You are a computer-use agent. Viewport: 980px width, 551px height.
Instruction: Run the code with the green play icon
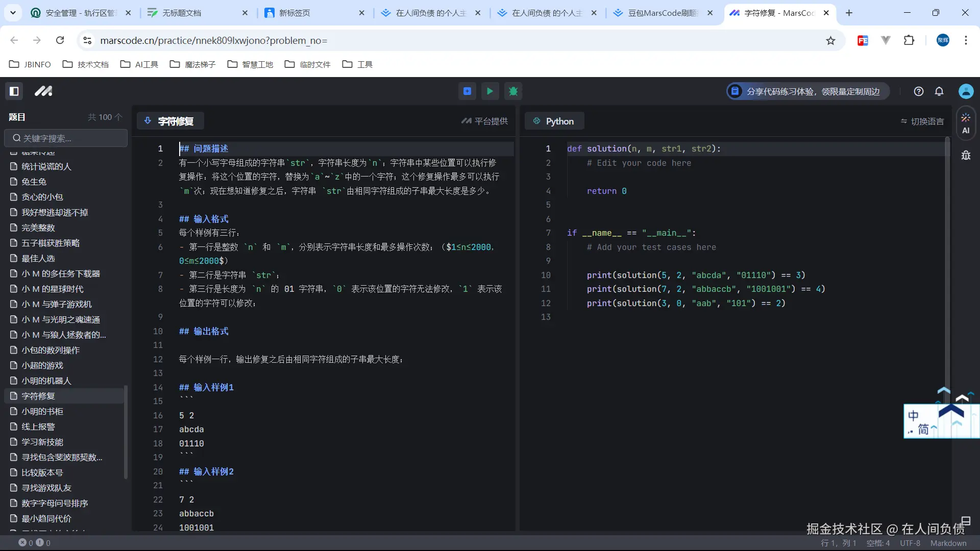point(489,91)
